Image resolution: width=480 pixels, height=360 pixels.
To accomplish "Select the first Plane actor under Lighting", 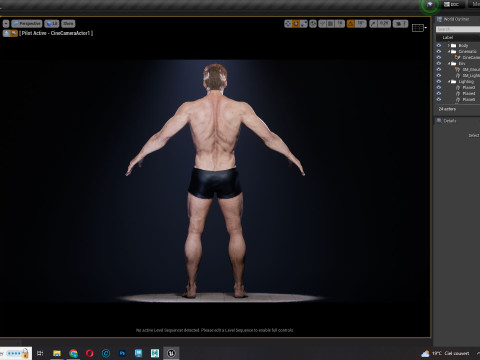I will point(469,87).
